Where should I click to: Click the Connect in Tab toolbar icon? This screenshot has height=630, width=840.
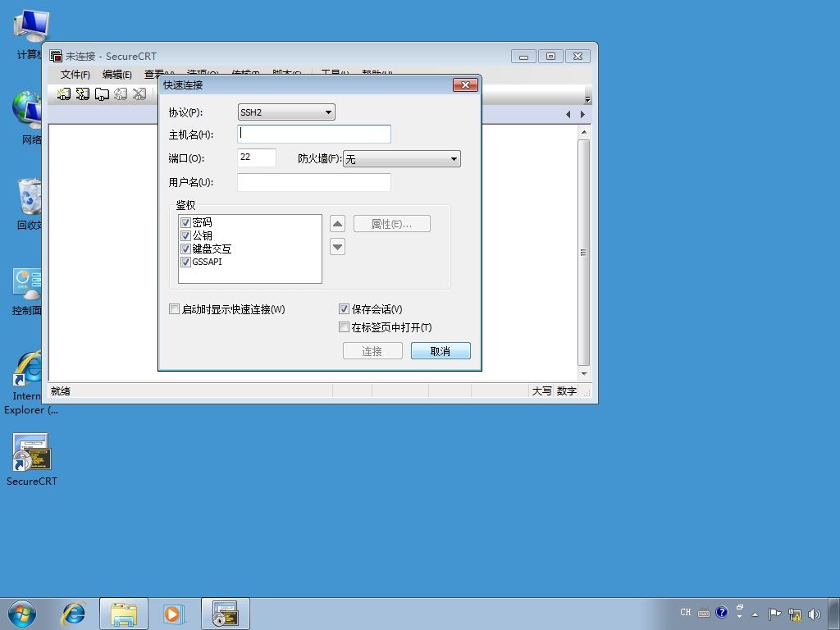[x=102, y=94]
